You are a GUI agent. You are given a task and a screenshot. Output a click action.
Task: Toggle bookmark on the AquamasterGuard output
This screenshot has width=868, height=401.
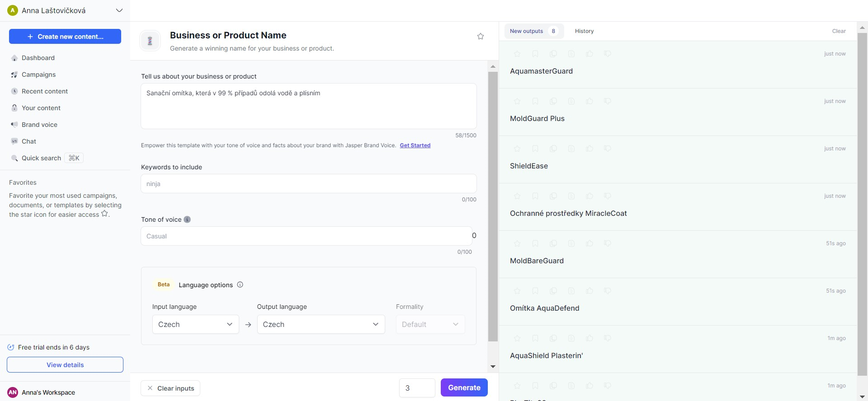(x=535, y=54)
